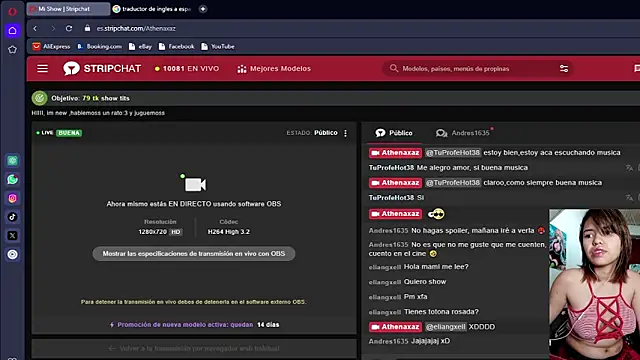This screenshot has height=360, width=640.
Task: Open Mejores Modelos link
Action: (274, 69)
